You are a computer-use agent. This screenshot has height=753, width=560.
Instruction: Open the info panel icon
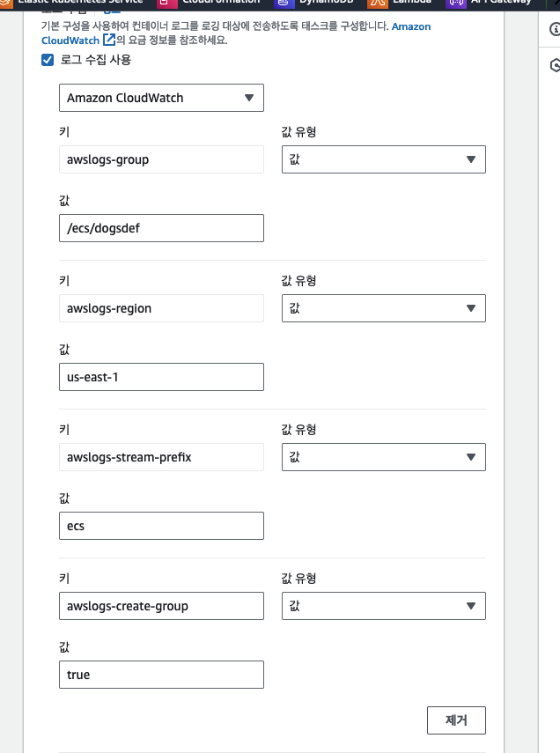click(555, 29)
